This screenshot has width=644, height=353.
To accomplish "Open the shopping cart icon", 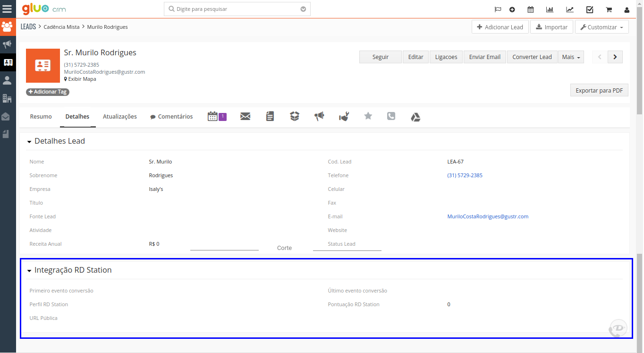I will pos(609,9).
